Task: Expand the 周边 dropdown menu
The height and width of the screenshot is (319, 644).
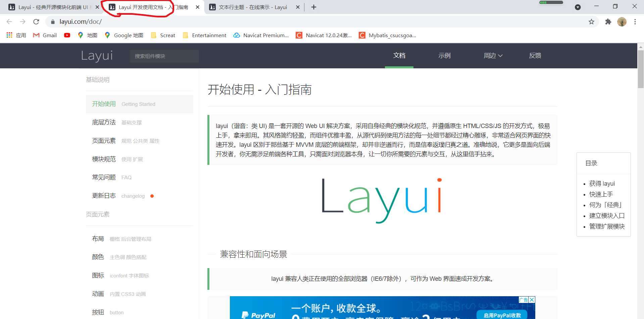Action: (x=493, y=56)
